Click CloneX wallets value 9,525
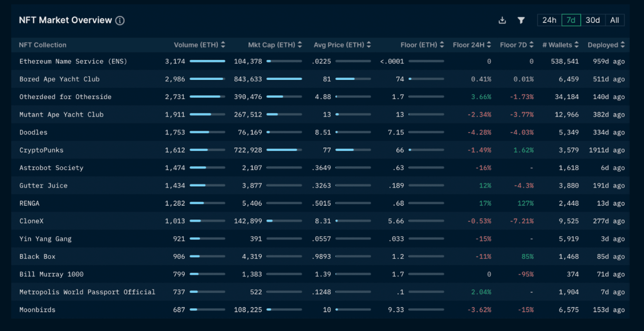This screenshot has width=644, height=331. 569,221
